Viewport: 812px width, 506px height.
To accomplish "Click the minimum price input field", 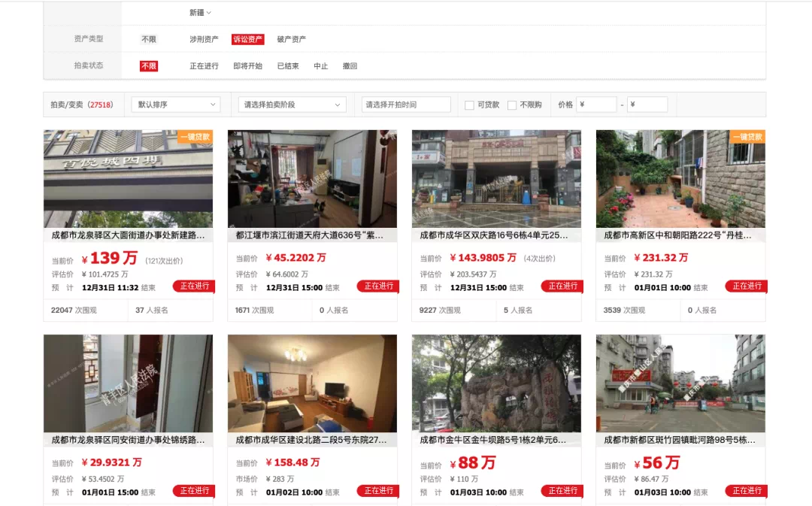I will [596, 105].
